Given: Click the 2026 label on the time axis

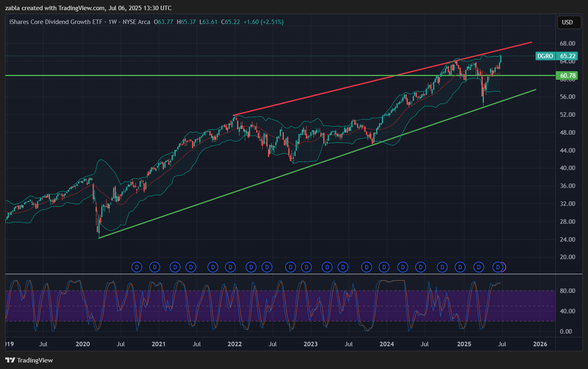Looking at the screenshot, I should (x=540, y=344).
